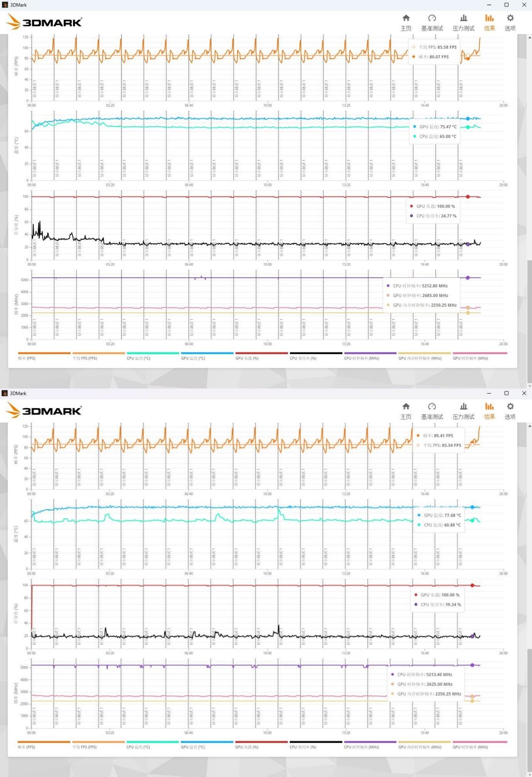
Task: Click the 3DMARK logo in lower window
Action: (x=44, y=411)
